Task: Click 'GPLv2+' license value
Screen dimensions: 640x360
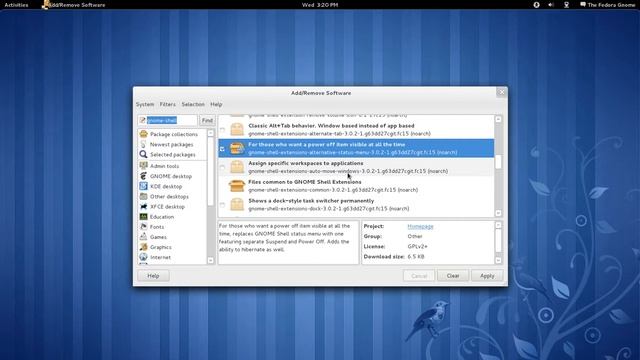Action: [x=417, y=247]
